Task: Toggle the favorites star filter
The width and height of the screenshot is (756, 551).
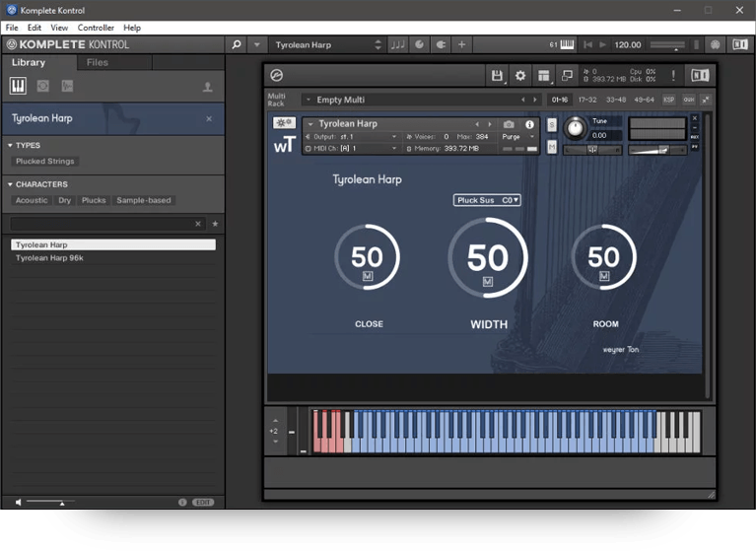Action: click(215, 224)
